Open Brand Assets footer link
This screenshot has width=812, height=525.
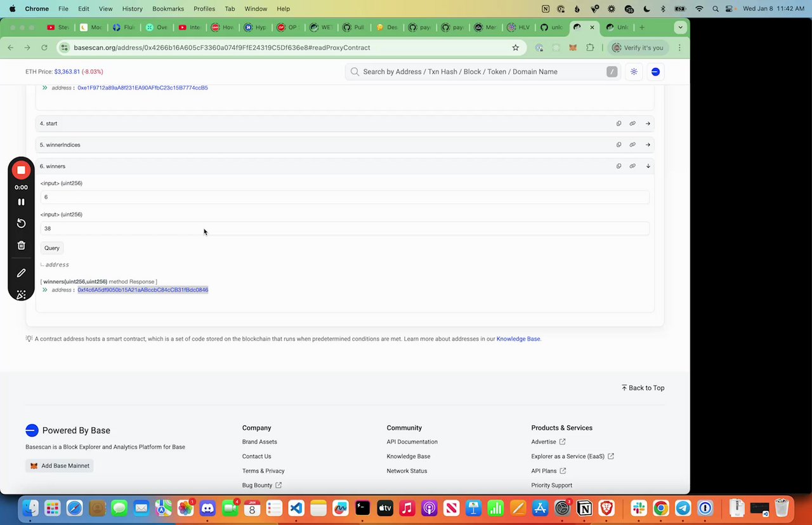click(x=259, y=442)
